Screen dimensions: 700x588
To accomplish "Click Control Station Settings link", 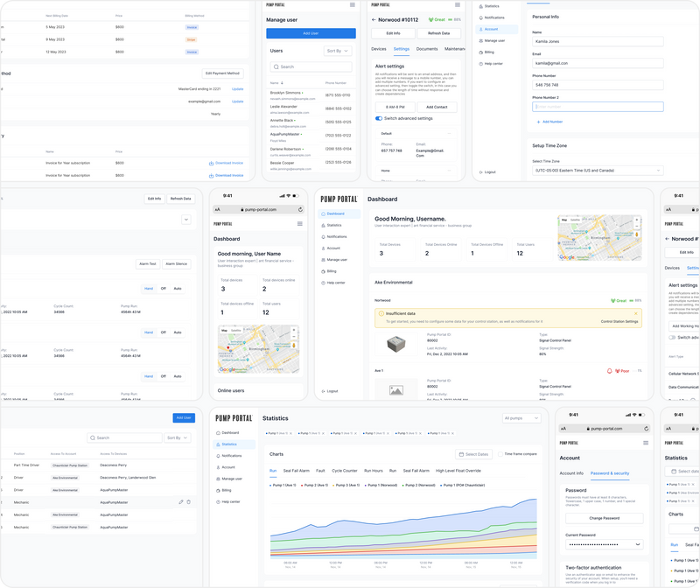I will coord(619,321).
